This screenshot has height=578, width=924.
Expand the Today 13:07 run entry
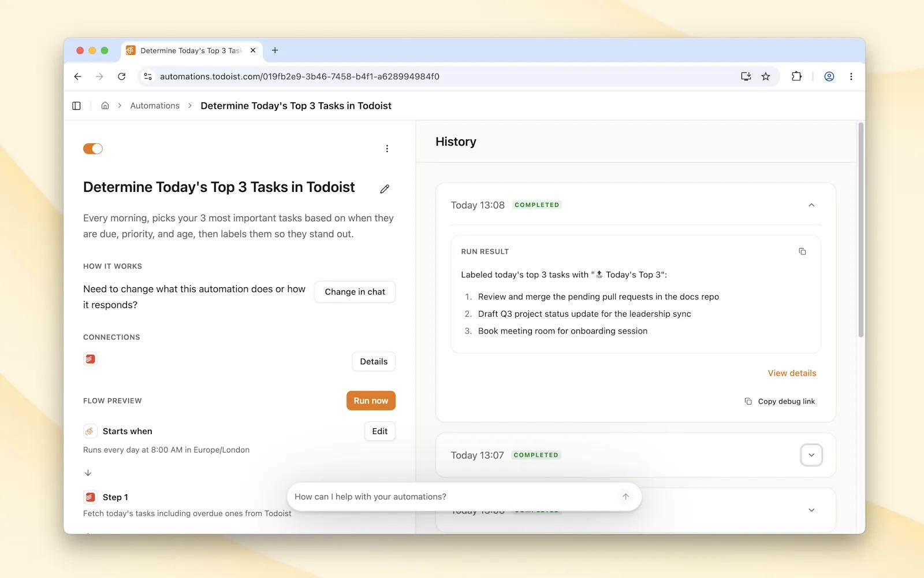tap(811, 455)
